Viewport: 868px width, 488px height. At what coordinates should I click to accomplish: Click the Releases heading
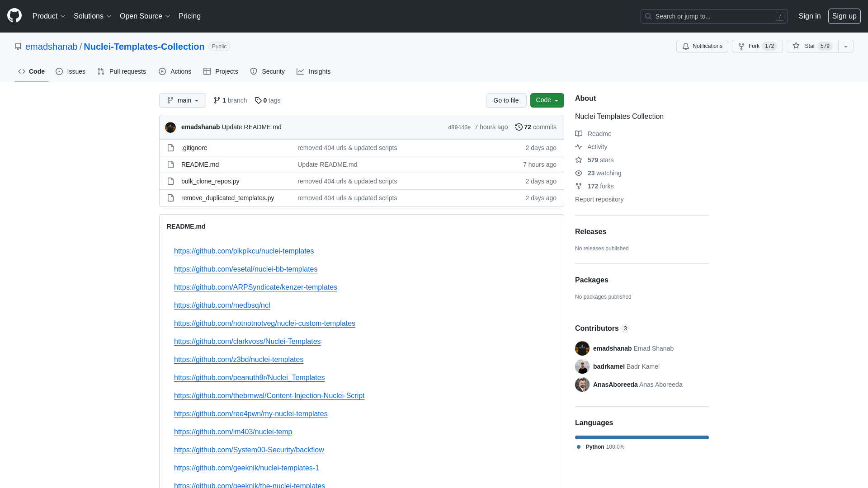[590, 232]
